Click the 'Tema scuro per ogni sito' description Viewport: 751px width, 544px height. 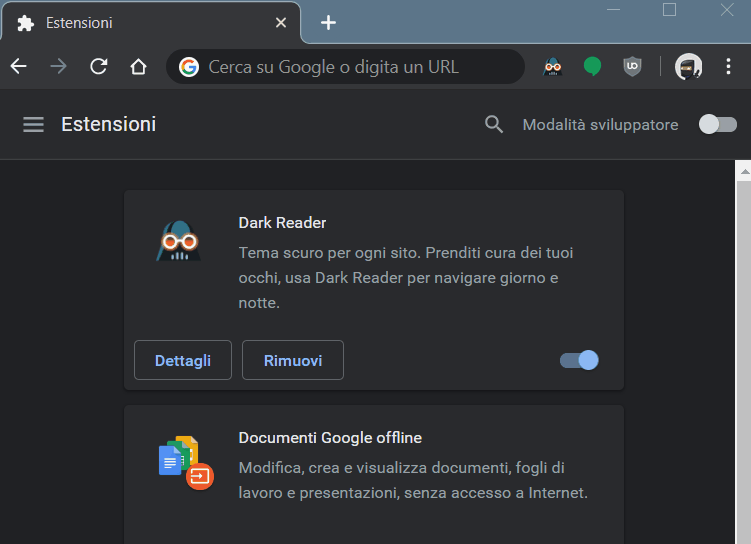coord(406,278)
